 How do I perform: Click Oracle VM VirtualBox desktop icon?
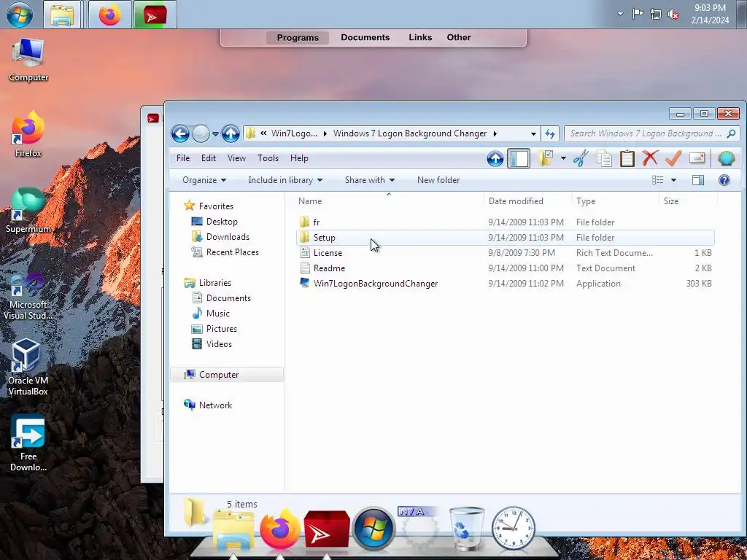28,367
